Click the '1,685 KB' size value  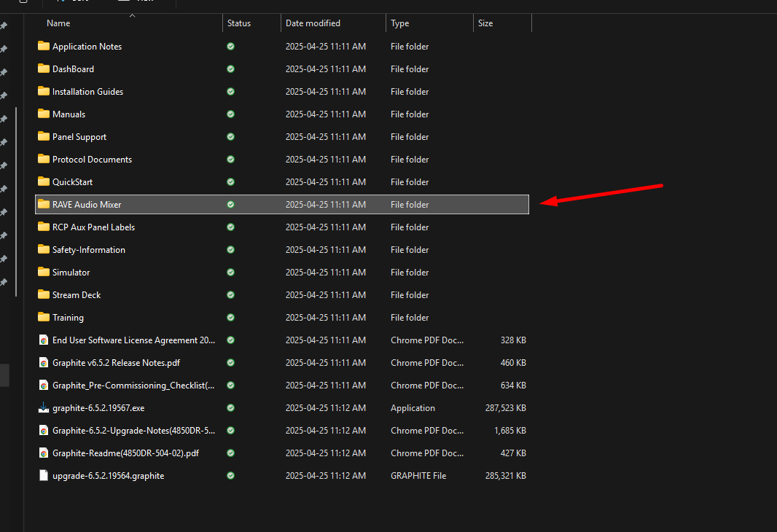[x=510, y=430]
